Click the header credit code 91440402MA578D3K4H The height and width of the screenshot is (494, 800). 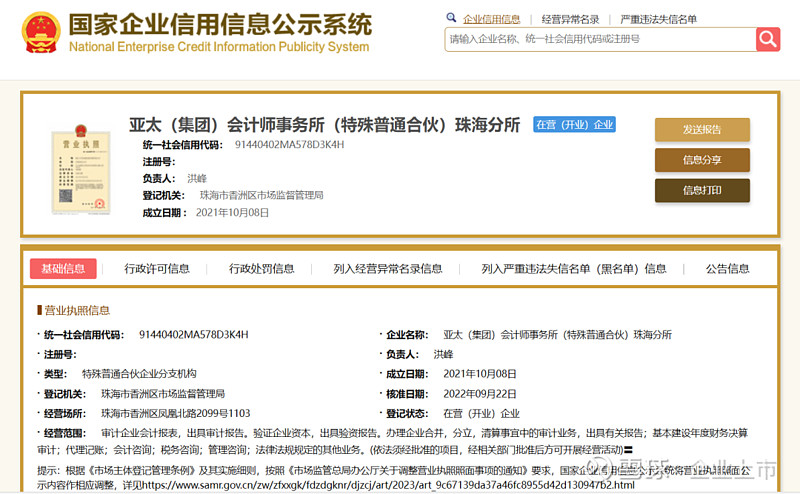click(289, 144)
